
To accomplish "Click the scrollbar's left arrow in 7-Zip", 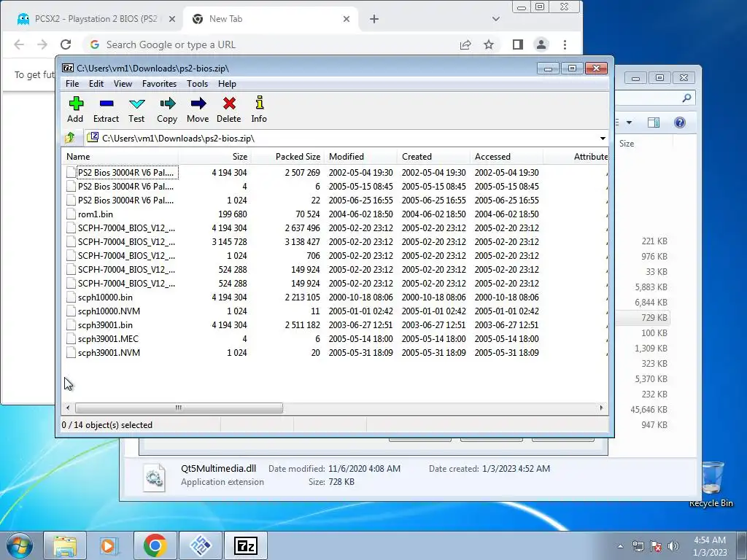I will click(x=68, y=408).
